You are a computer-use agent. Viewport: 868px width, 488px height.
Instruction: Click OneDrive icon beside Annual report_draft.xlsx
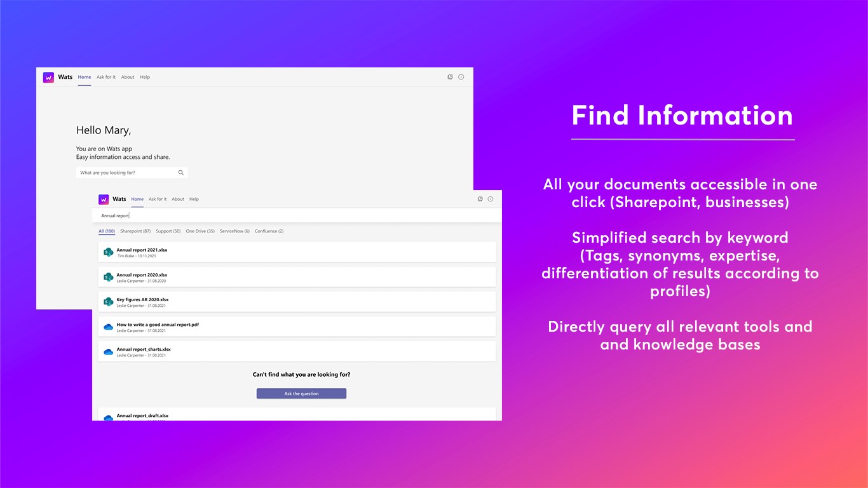[x=108, y=417]
